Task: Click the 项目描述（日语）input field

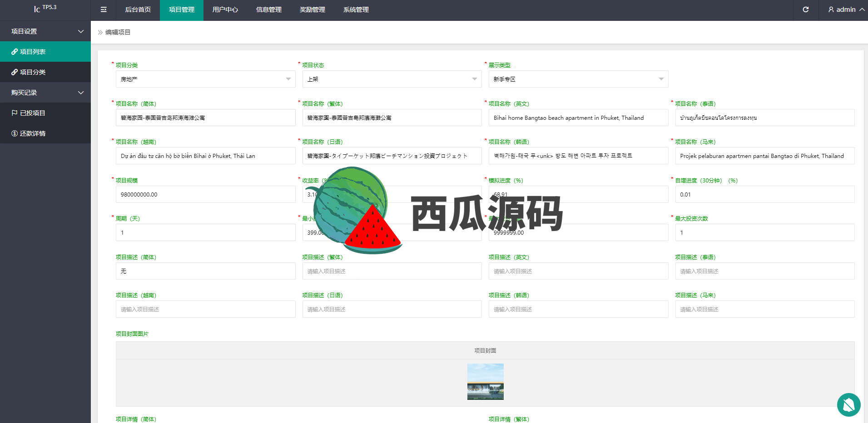Action: (x=392, y=309)
